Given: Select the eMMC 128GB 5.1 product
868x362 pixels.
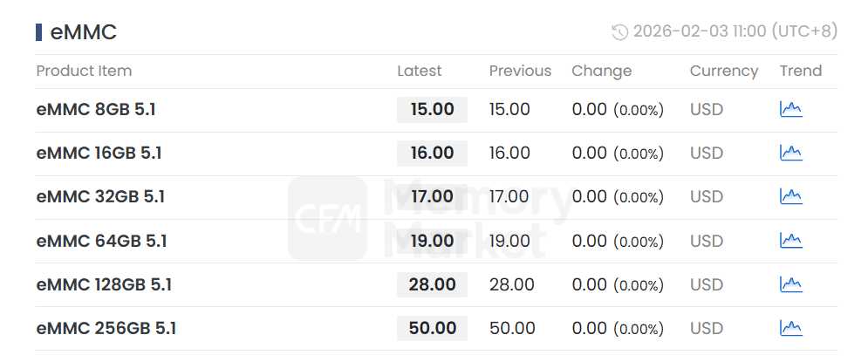Looking at the screenshot, I should point(104,284).
